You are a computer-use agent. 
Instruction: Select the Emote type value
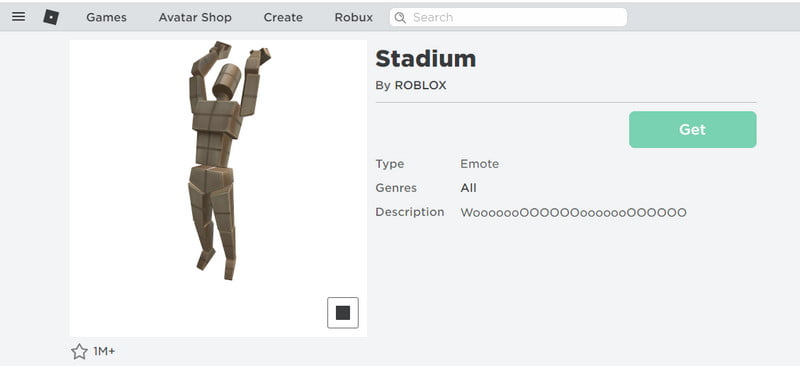tap(480, 164)
